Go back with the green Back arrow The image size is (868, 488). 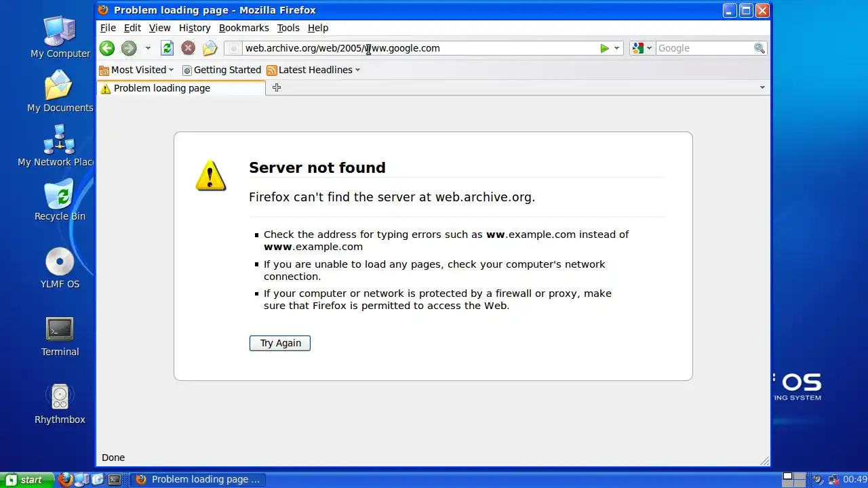[106, 48]
